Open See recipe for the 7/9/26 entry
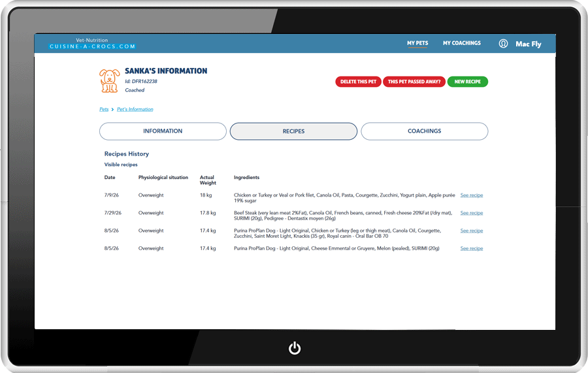Image resolution: width=588 pixels, height=373 pixels. [x=471, y=195]
